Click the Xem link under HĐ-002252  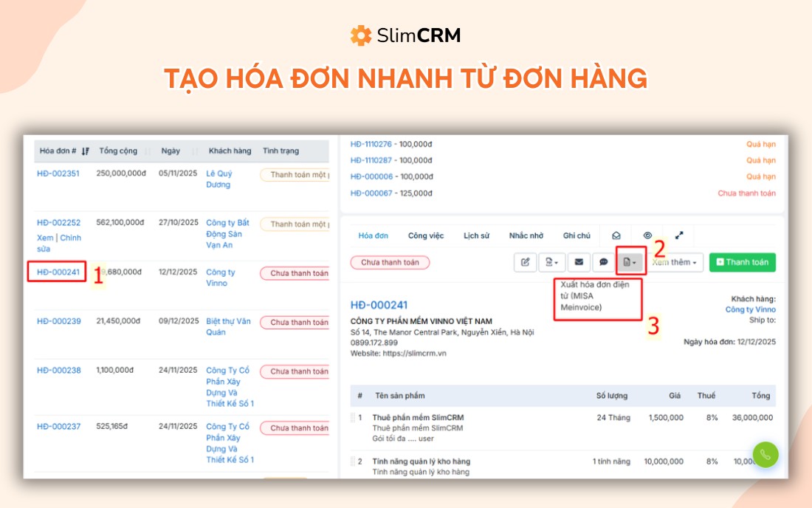pyautogui.click(x=45, y=238)
